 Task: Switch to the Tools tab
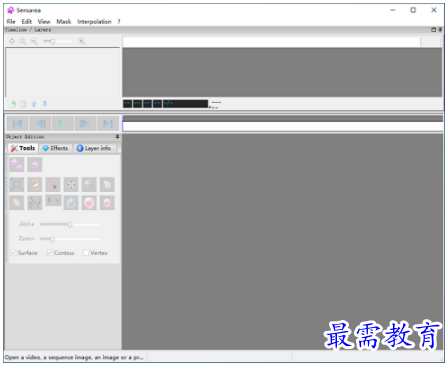tap(23, 148)
